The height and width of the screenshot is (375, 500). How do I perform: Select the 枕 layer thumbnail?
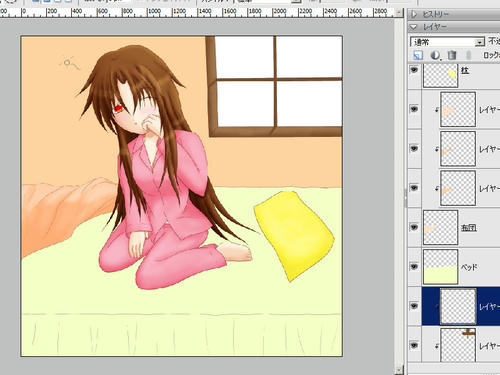tap(440, 75)
